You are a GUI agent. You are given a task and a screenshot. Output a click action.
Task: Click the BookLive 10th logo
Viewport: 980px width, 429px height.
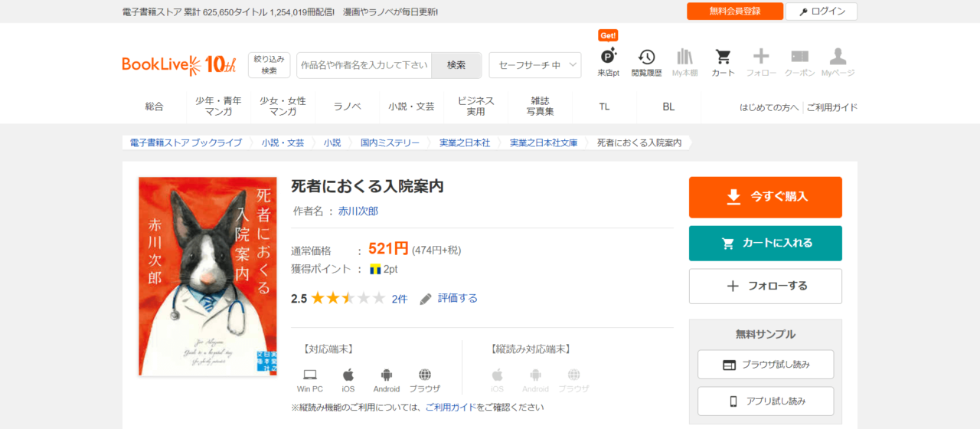[179, 65]
